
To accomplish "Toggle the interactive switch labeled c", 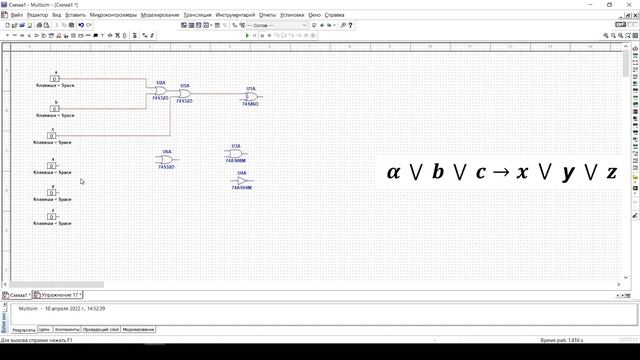I will [51, 135].
